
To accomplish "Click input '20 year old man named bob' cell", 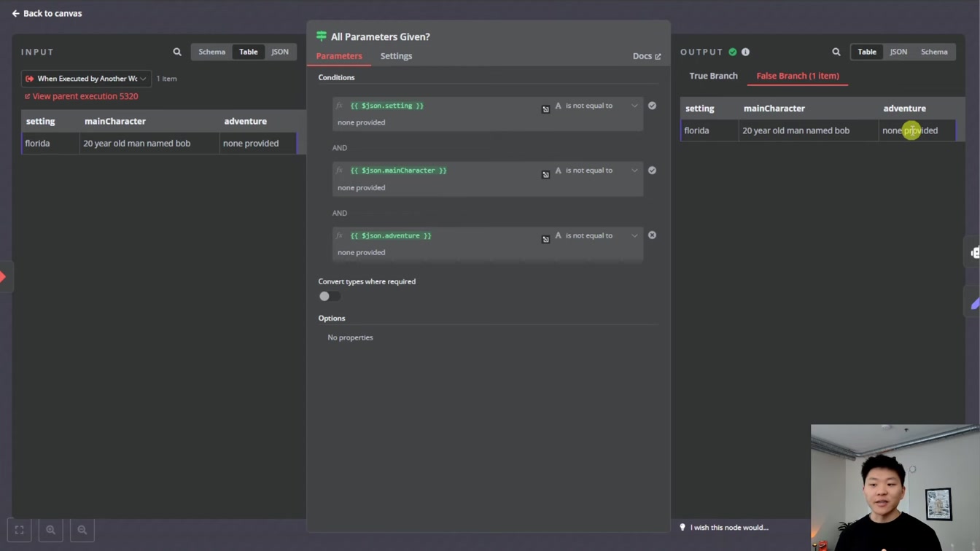I will (149, 144).
